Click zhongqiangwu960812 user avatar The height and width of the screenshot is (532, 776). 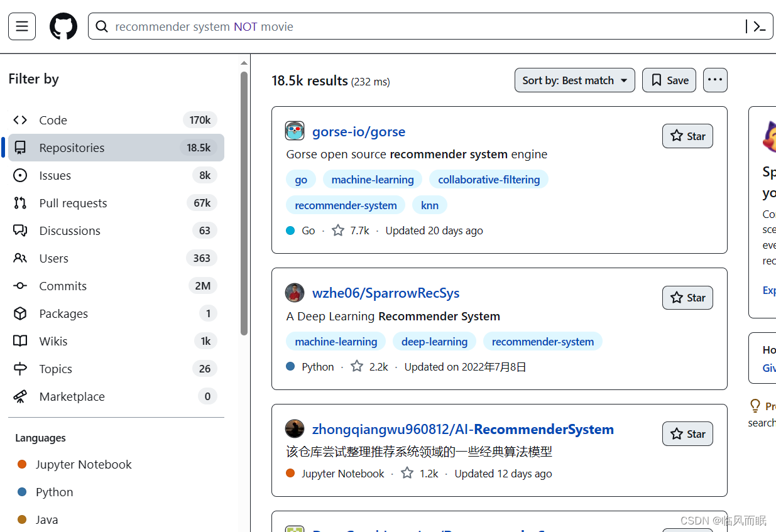(295, 429)
